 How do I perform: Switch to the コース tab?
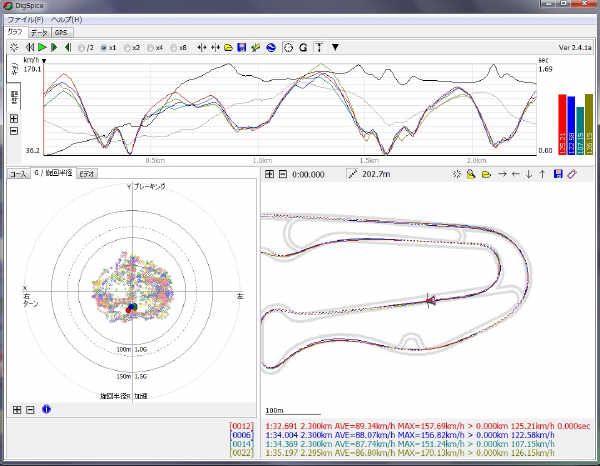point(18,174)
